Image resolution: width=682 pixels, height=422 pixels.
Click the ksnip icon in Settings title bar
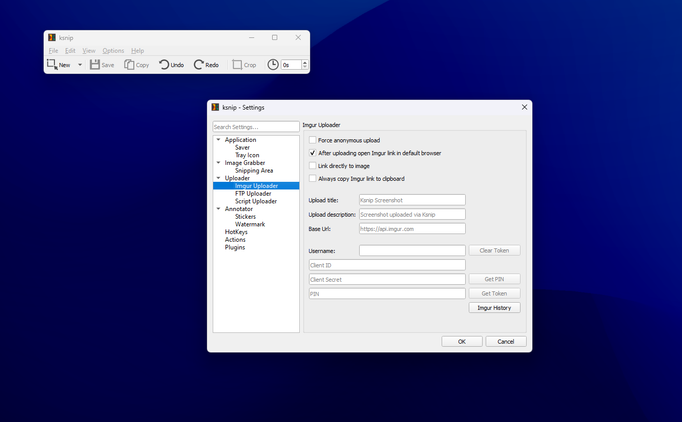click(x=215, y=107)
